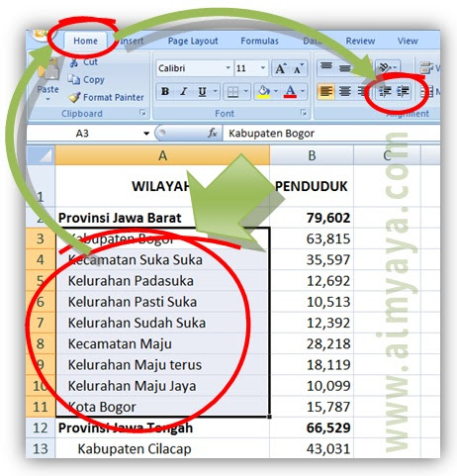Click the Decrease Indent icon
This screenshot has height=476, width=457.
pyautogui.click(x=385, y=91)
